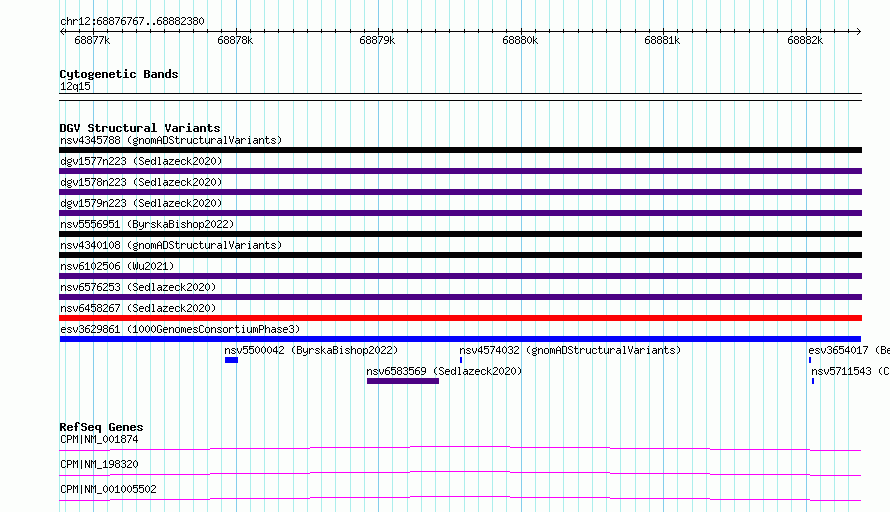Select the purple dgv1578n223 bar
The height and width of the screenshot is (512, 890).
click(460, 192)
